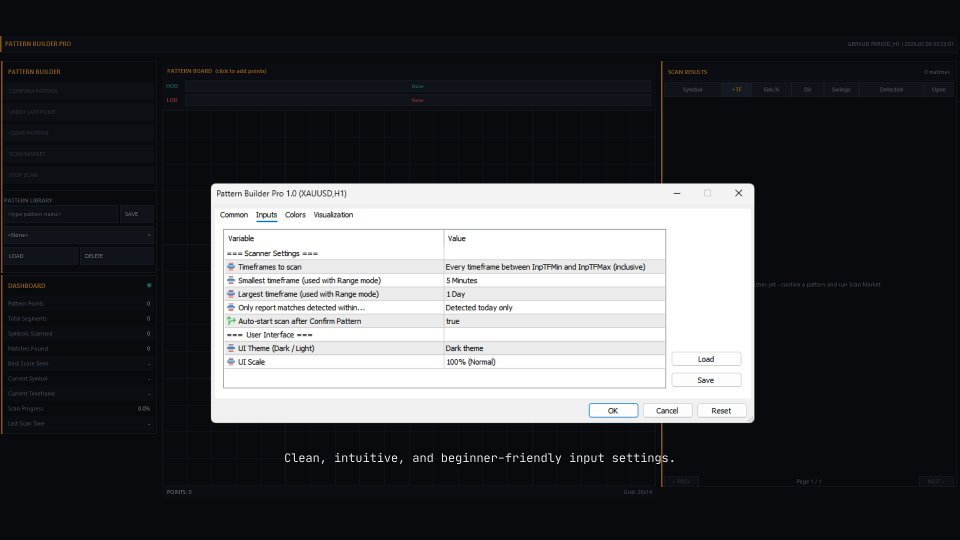The height and width of the screenshot is (540, 960).
Task: Click the 'Scan Progress' dashboard row
Action: pyautogui.click(x=79, y=408)
